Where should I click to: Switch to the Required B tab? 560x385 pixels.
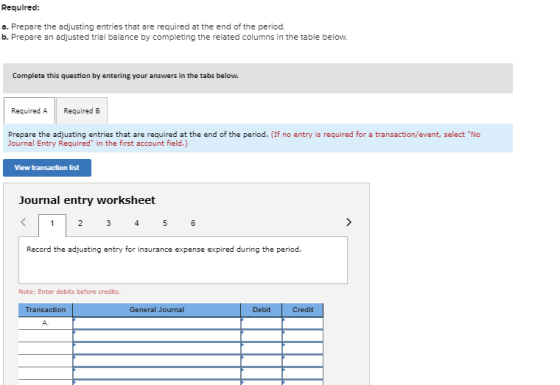click(82, 111)
